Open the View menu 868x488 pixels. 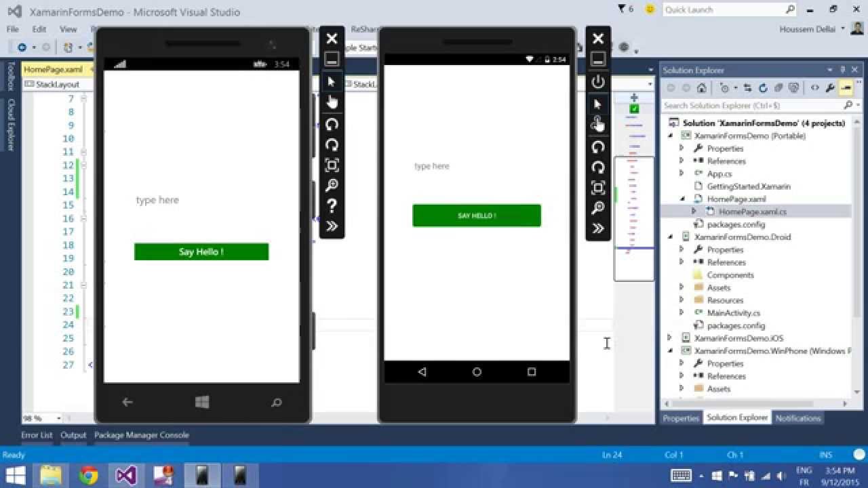68,29
